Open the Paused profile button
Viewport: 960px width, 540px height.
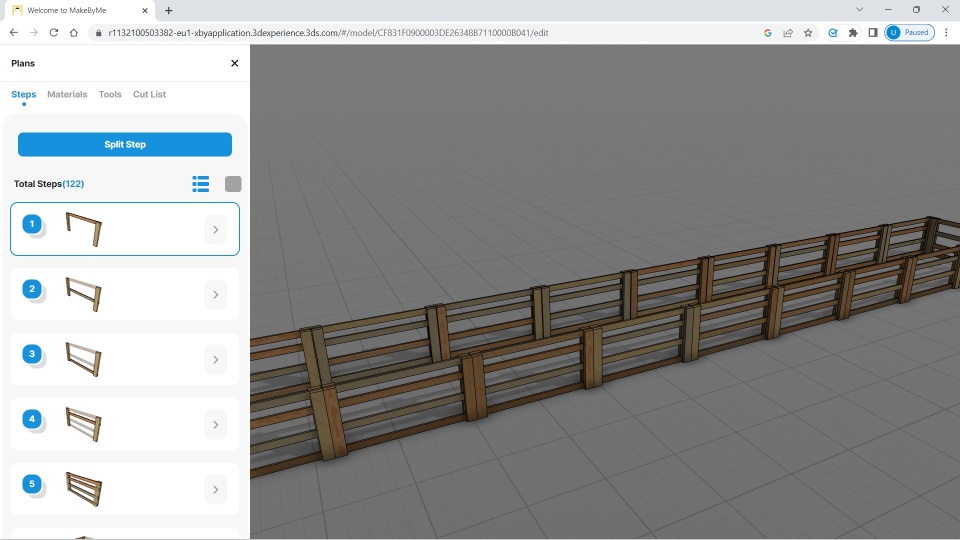pos(909,32)
